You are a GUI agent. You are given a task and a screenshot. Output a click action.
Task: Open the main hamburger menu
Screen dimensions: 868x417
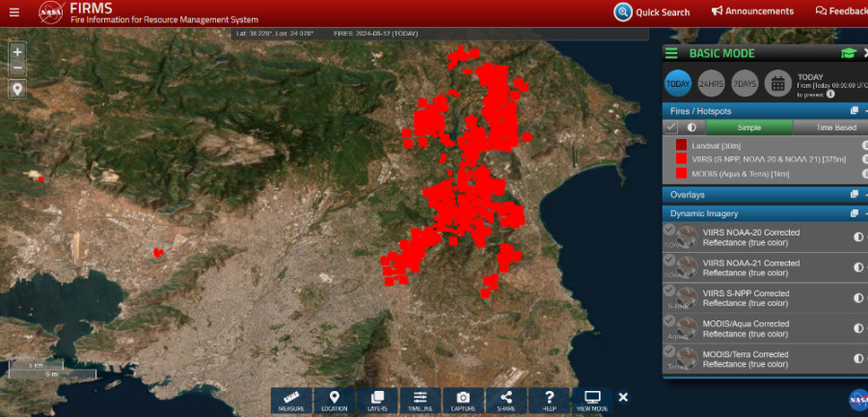point(14,13)
